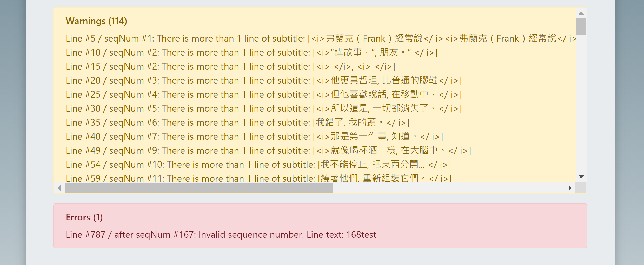Click the Line #10 seqNum #2 warning
This screenshot has height=265, width=644.
[251, 52]
